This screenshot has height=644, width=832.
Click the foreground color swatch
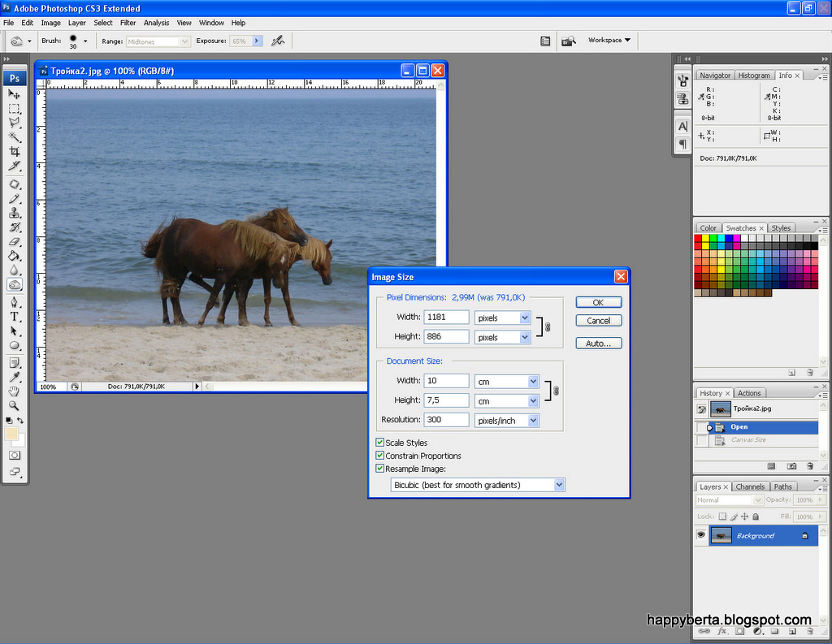[x=11, y=434]
